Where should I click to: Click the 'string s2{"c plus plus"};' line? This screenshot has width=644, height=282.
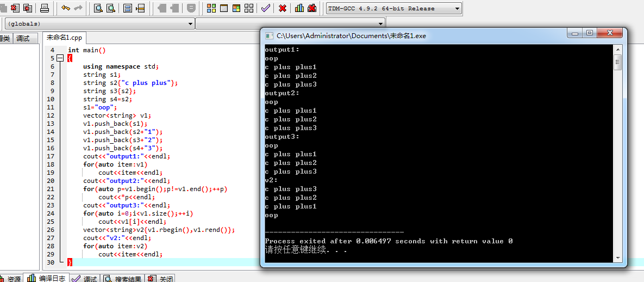coord(130,83)
